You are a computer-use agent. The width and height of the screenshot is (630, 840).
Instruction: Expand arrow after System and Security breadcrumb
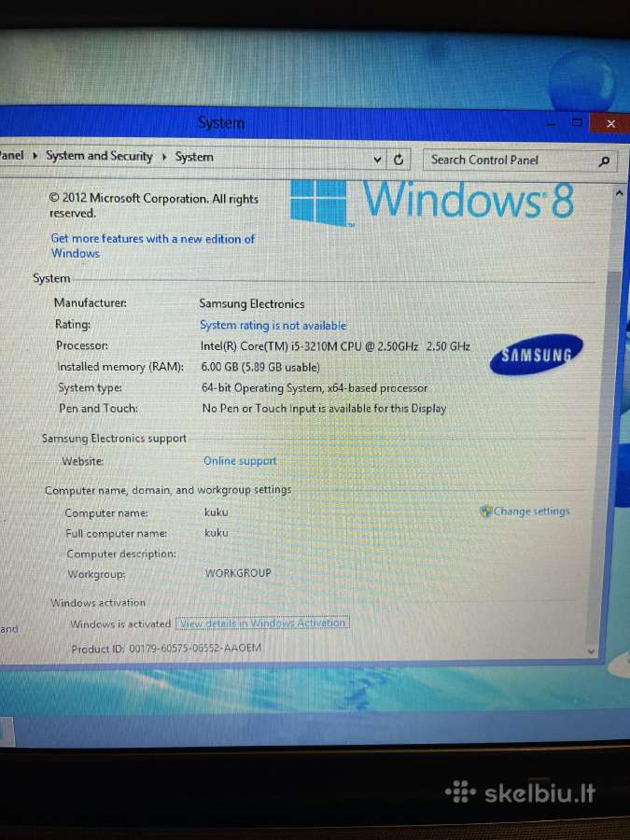click(164, 157)
